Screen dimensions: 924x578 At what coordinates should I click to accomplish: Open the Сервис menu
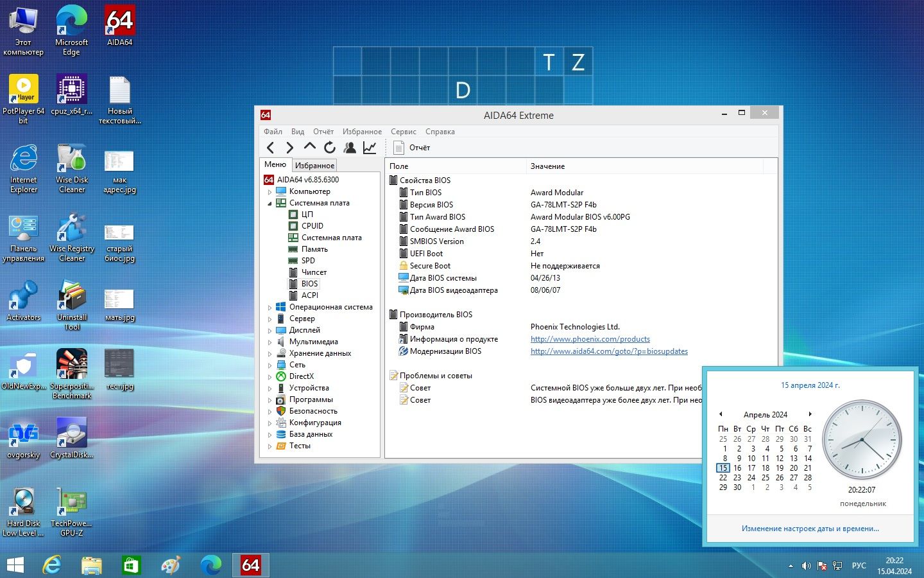pyautogui.click(x=404, y=132)
